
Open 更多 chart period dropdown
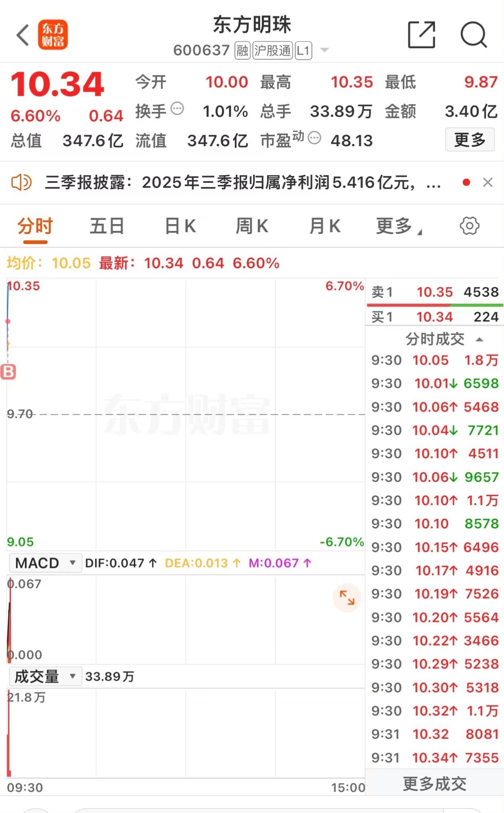[399, 226]
